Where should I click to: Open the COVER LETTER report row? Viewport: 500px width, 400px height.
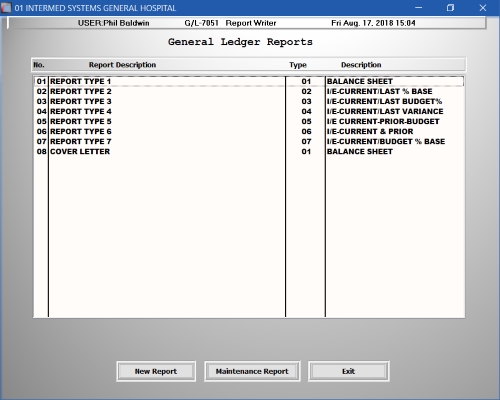point(249,151)
